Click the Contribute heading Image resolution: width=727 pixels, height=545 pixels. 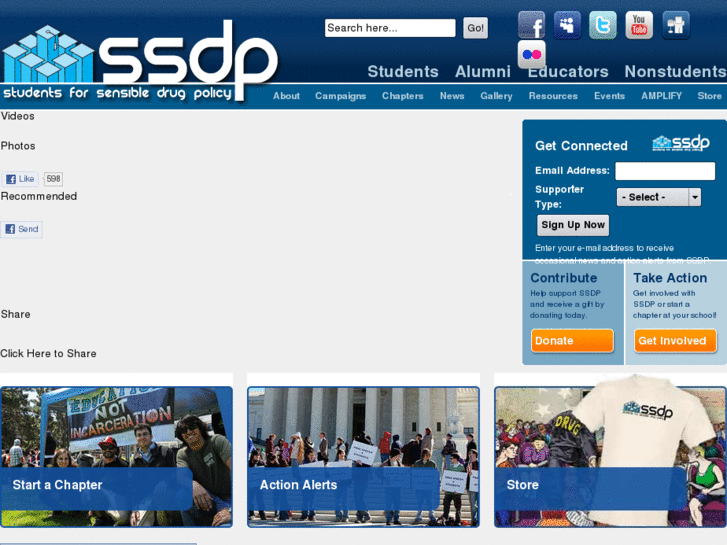[x=563, y=278]
